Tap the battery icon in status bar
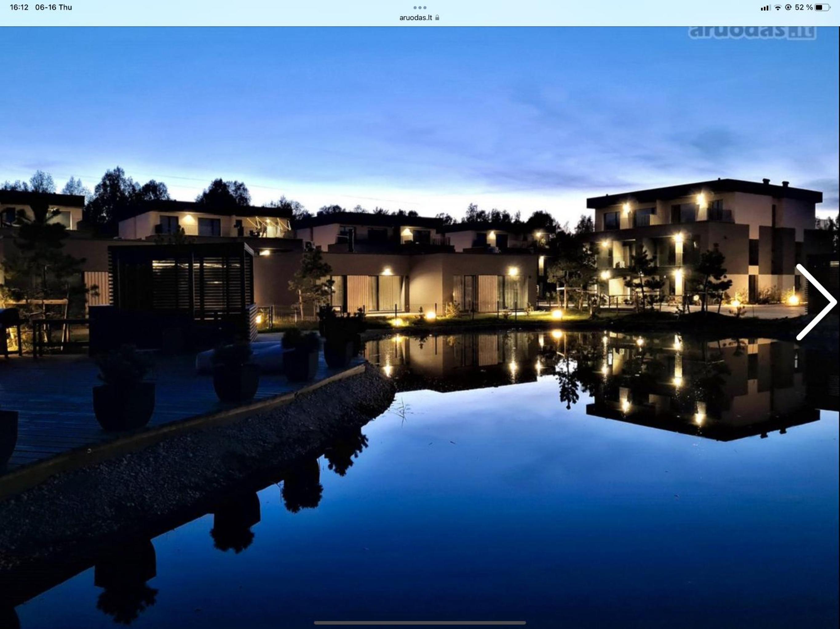840x629 pixels. point(822,8)
